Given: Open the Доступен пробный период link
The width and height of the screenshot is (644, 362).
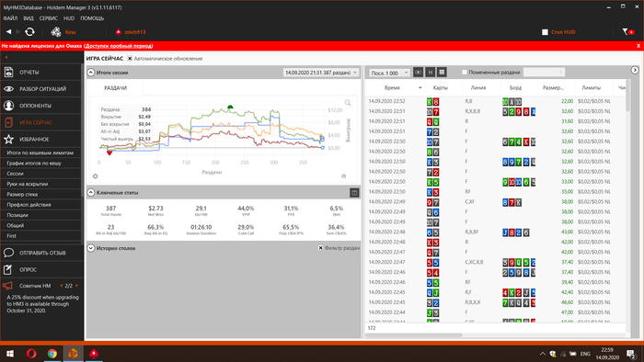Looking at the screenshot, I should point(119,46).
